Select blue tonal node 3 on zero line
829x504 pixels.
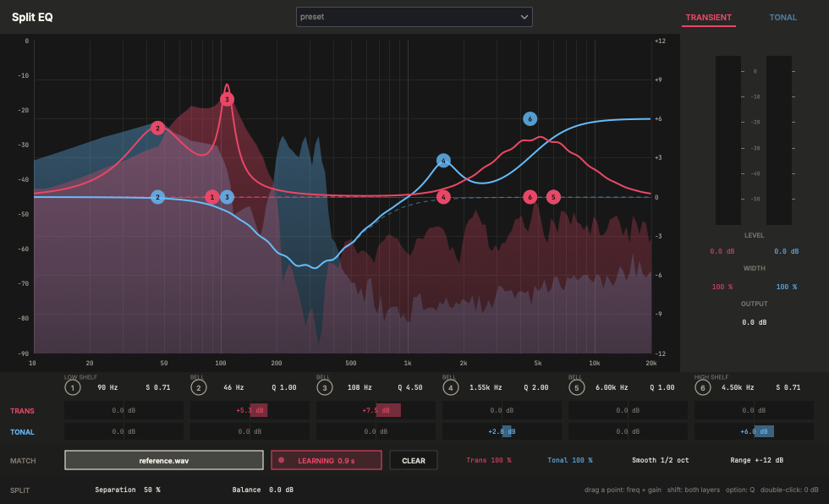227,197
